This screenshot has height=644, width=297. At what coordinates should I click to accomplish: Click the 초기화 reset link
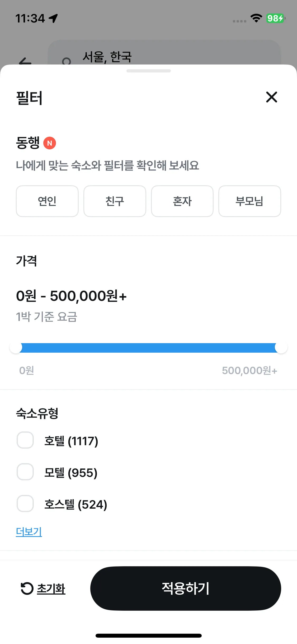click(51, 588)
